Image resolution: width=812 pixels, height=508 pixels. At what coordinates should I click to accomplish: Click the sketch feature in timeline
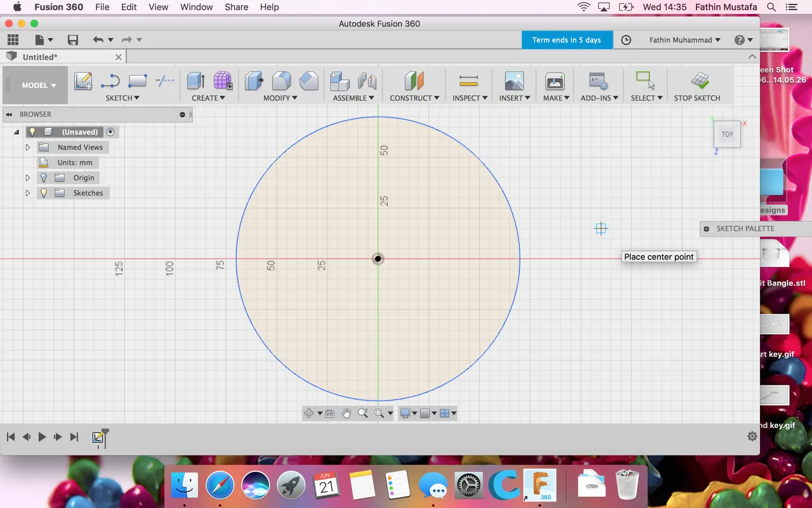click(x=98, y=438)
